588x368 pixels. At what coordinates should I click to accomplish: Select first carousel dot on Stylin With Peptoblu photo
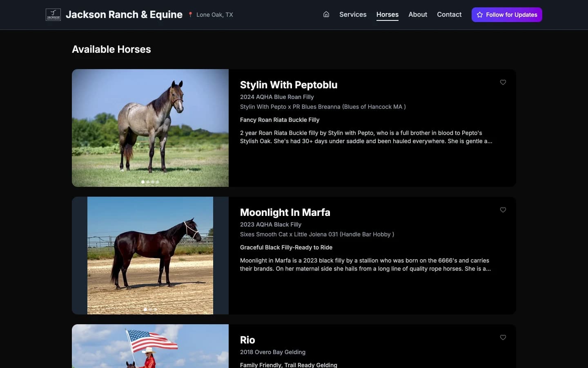tap(143, 182)
